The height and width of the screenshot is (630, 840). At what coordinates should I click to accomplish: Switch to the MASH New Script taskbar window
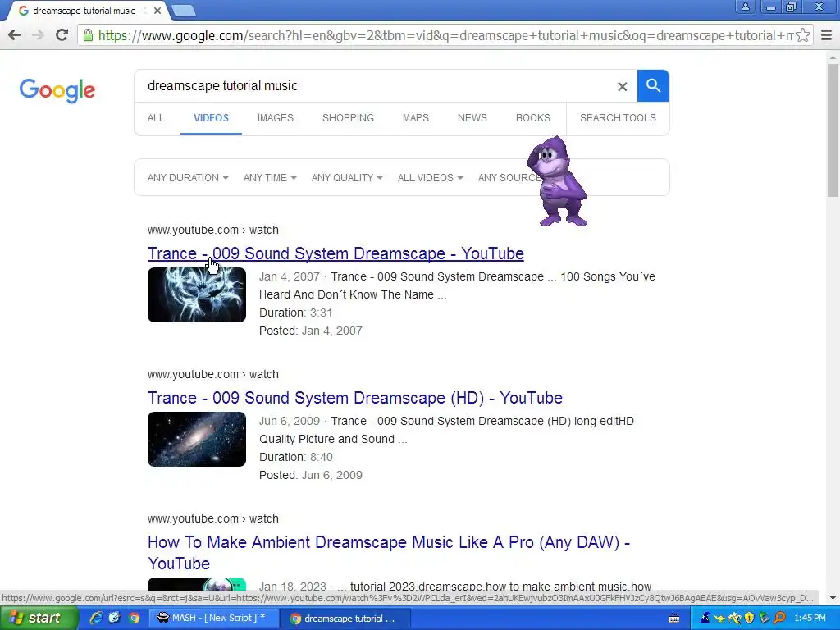212,618
